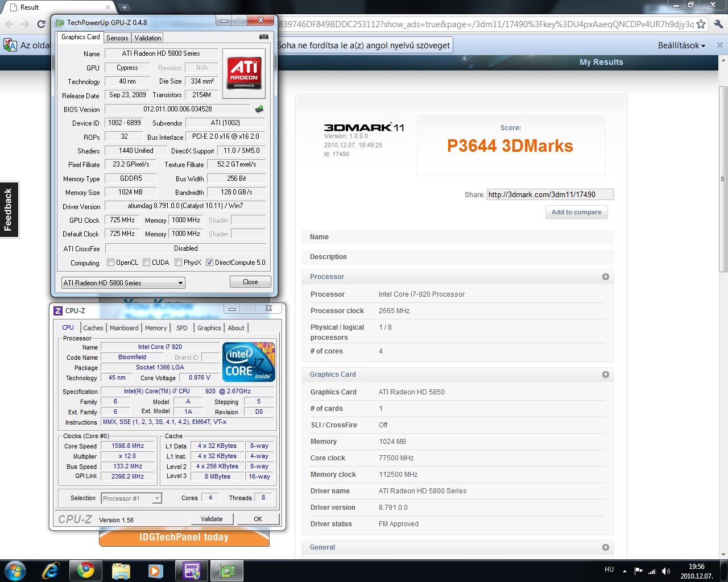
Task: Click the IDGTechPanel today banner
Action: tap(184, 538)
